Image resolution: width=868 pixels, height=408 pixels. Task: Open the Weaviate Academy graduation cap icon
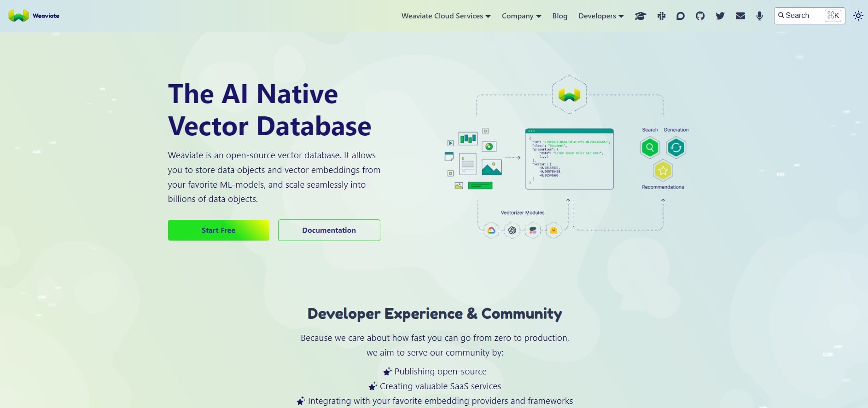point(640,16)
